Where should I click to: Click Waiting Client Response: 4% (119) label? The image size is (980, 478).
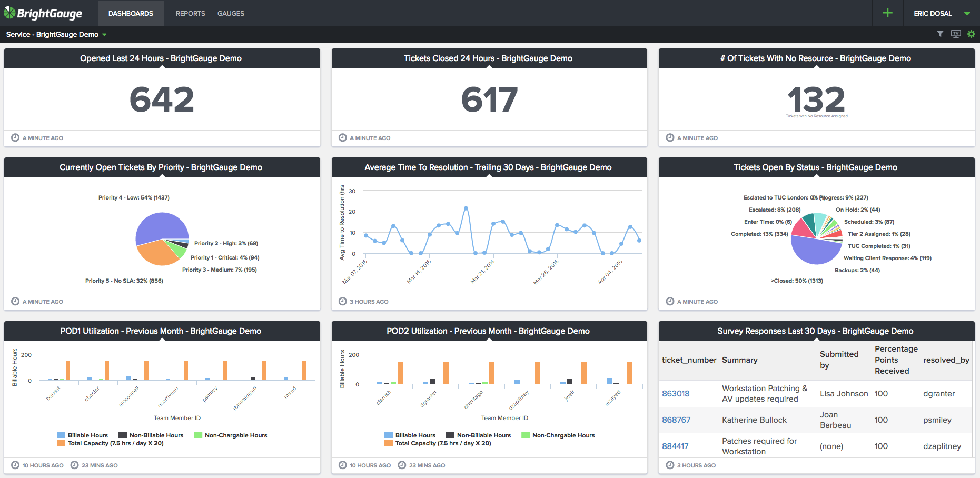tap(888, 258)
